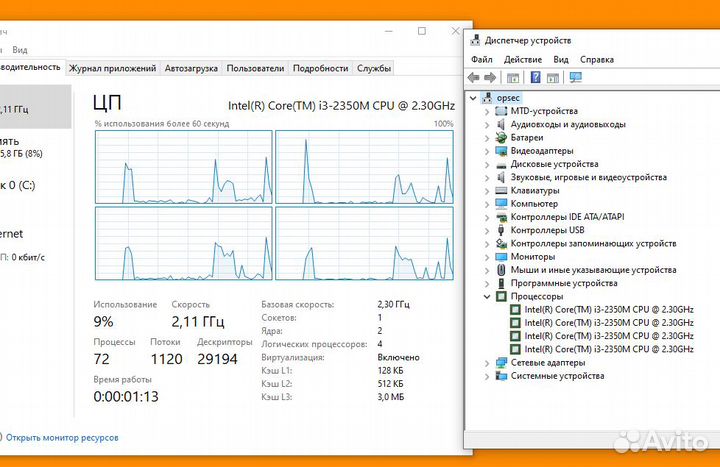Click the 29194 descriptors value

pos(217,359)
